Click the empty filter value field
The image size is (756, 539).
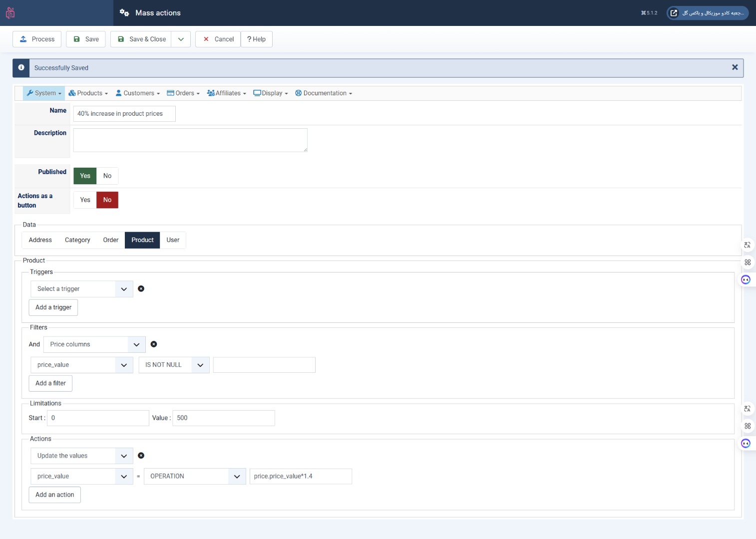tap(264, 365)
